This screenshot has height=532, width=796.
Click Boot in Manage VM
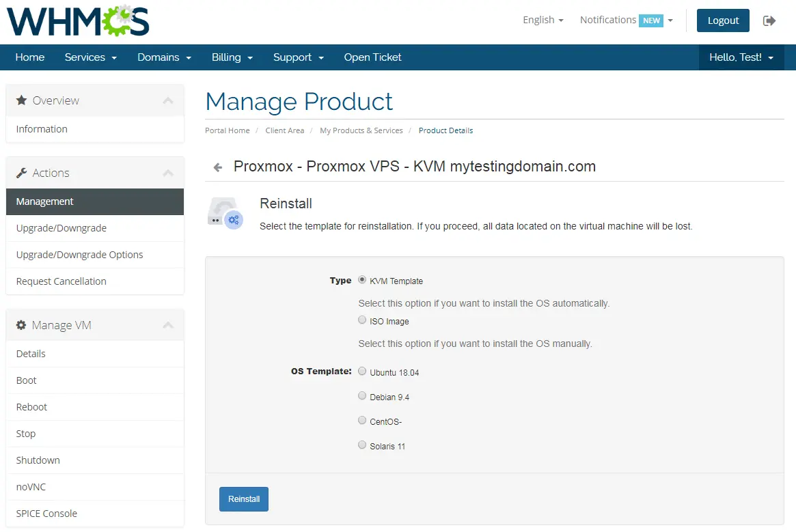tap(95, 380)
